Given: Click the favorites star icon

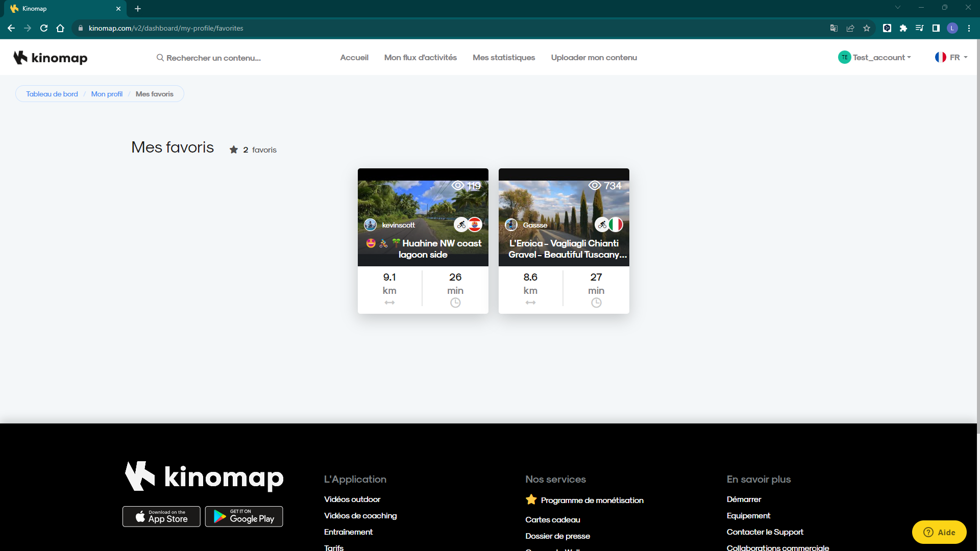Looking at the screenshot, I should click(x=234, y=149).
